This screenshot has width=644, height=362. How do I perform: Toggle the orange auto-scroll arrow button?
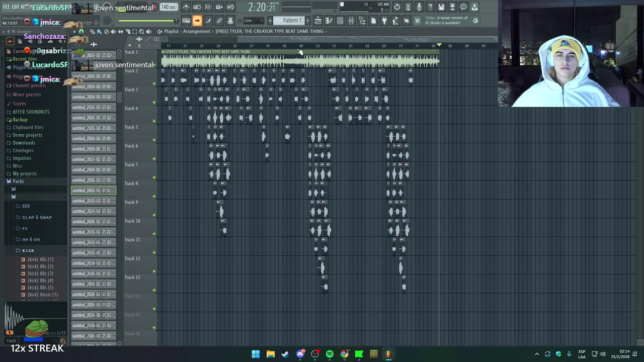197,21
